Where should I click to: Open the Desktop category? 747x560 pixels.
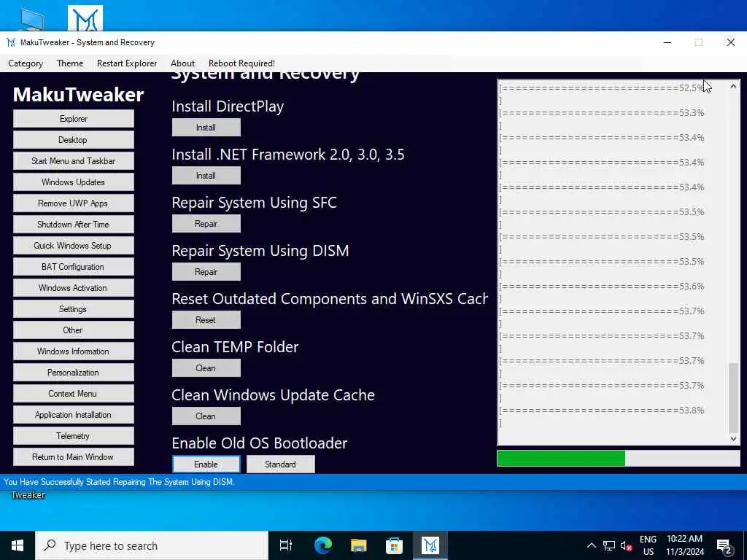point(74,139)
